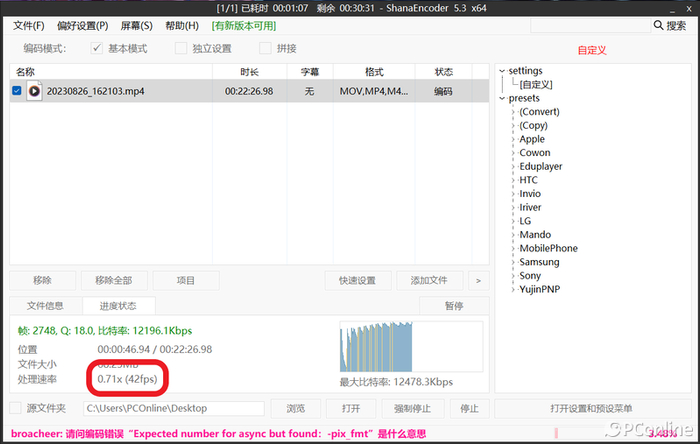Select the LG preset item
This screenshot has width=700, height=444.
(525, 221)
